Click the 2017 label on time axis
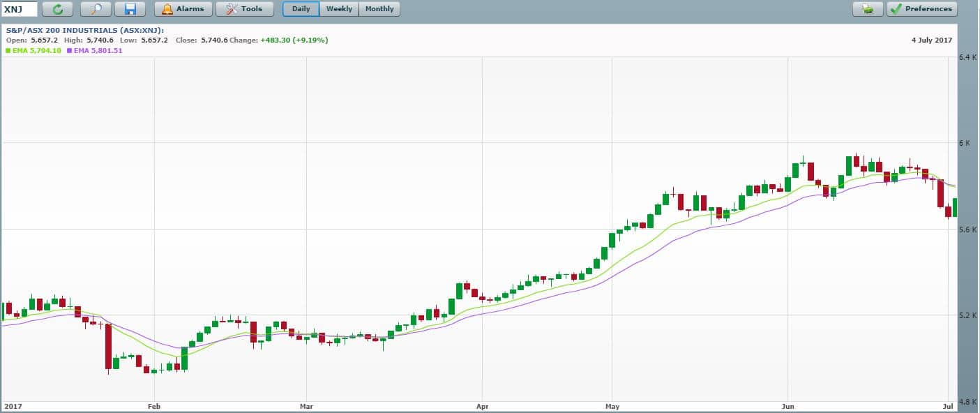The image size is (980, 413). point(13,405)
